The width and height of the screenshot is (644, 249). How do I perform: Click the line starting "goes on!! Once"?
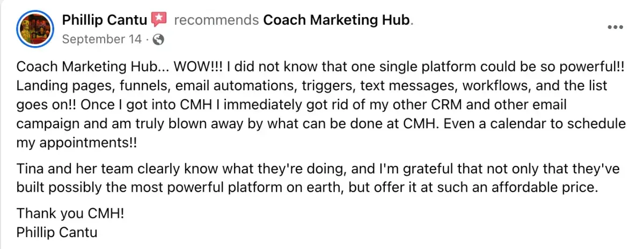(x=291, y=105)
